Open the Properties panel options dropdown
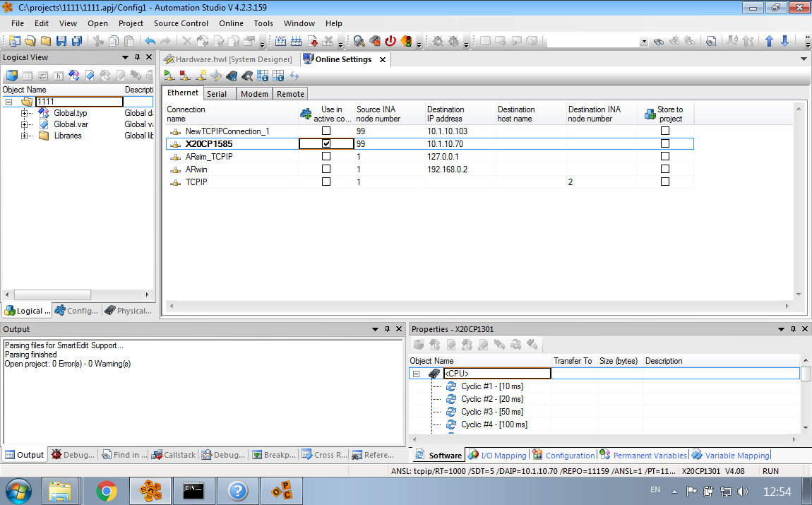The image size is (812, 505). click(782, 329)
